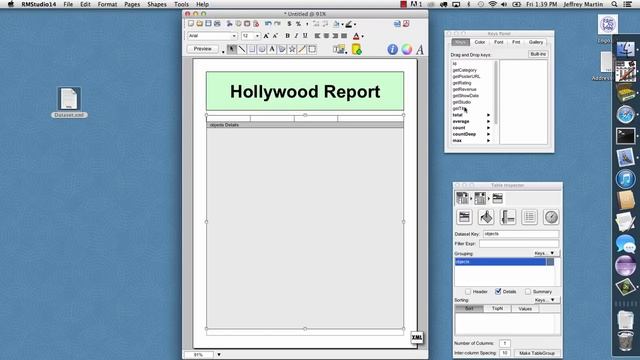Open the text color A dropdown arrow
The height and width of the screenshot is (360, 640).
point(362,36)
